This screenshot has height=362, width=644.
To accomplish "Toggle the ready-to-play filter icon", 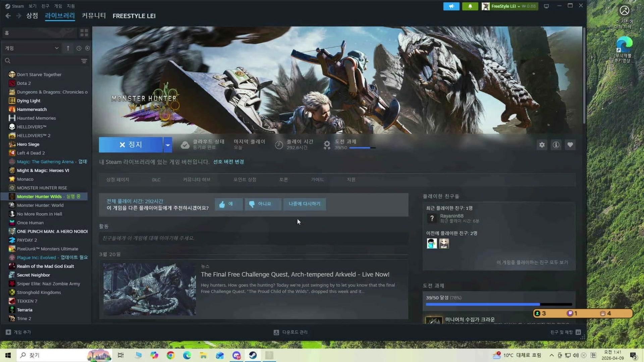I will (x=88, y=48).
